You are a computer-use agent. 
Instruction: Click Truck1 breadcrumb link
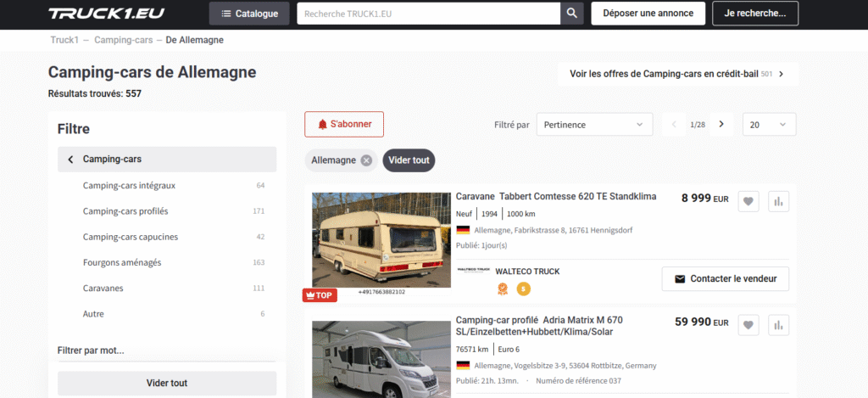point(64,40)
